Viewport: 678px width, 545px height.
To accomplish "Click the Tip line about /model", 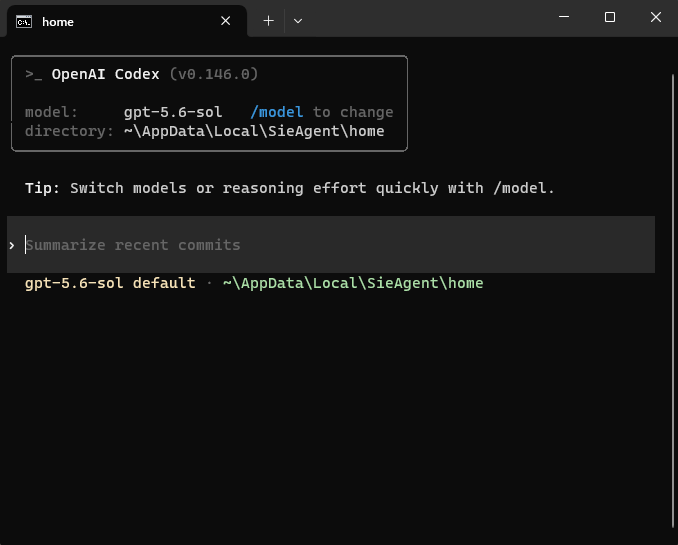I will pos(289,188).
